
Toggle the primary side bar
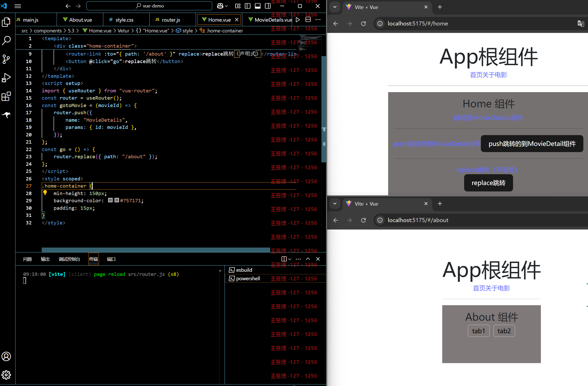(x=248, y=6)
